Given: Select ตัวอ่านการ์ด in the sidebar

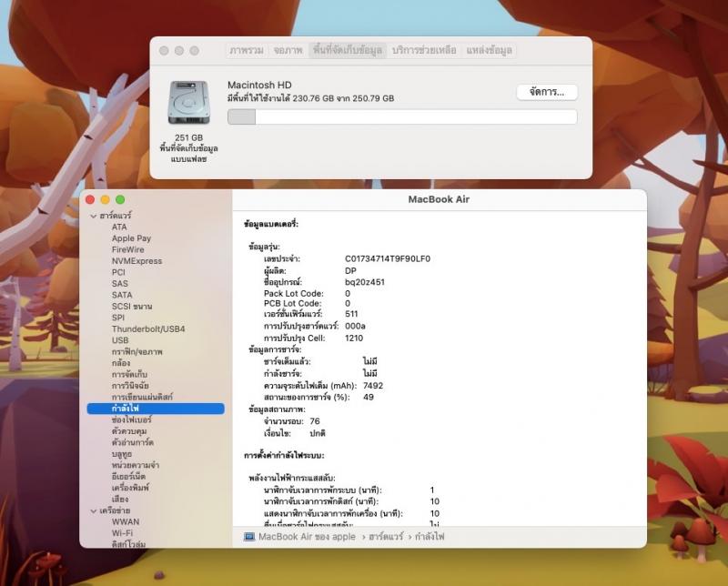Looking at the screenshot, I should 132,442.
